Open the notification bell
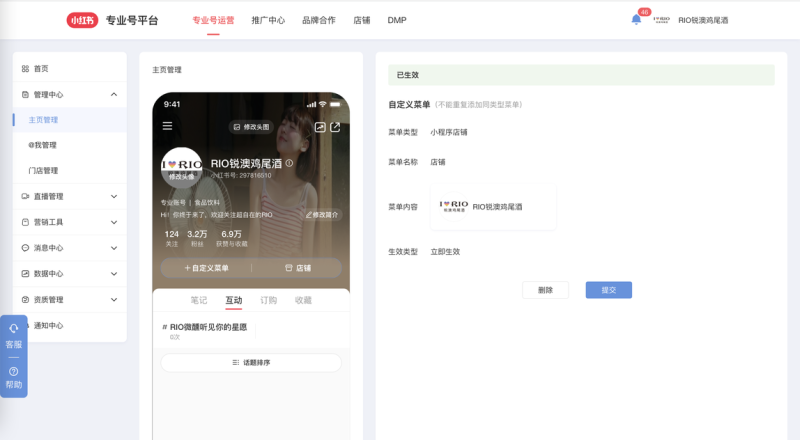Viewport: 800px width, 440px height. [x=636, y=19]
